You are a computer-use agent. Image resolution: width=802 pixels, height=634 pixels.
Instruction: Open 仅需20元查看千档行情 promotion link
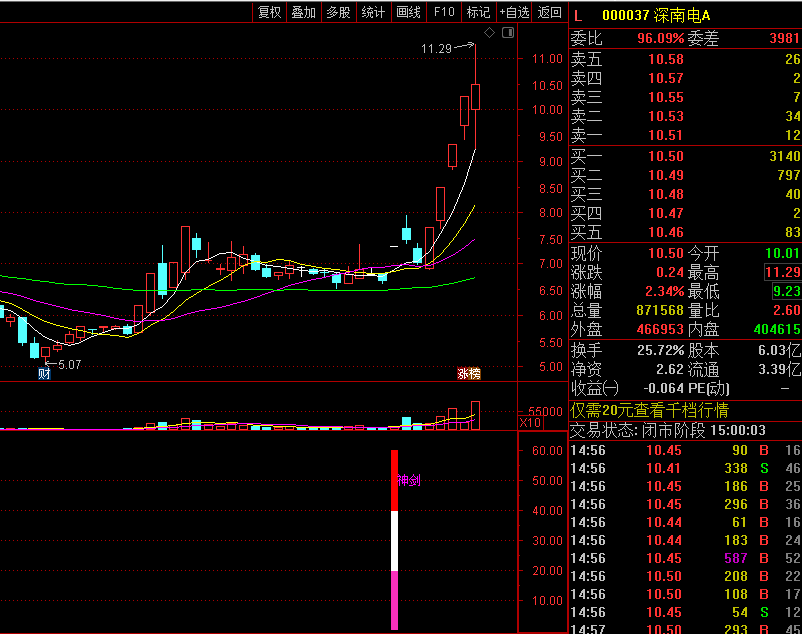[650, 410]
